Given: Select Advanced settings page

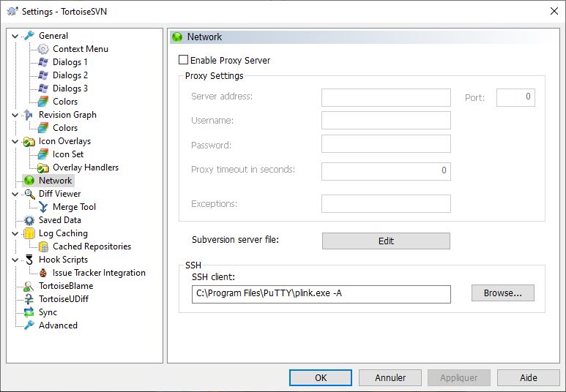Looking at the screenshot, I should tap(58, 325).
